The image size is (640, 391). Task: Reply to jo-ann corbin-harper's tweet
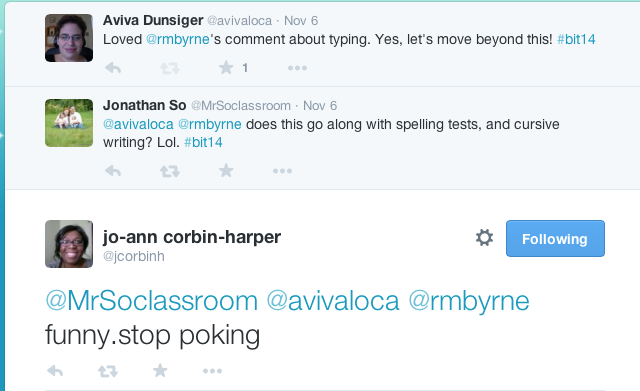point(55,371)
